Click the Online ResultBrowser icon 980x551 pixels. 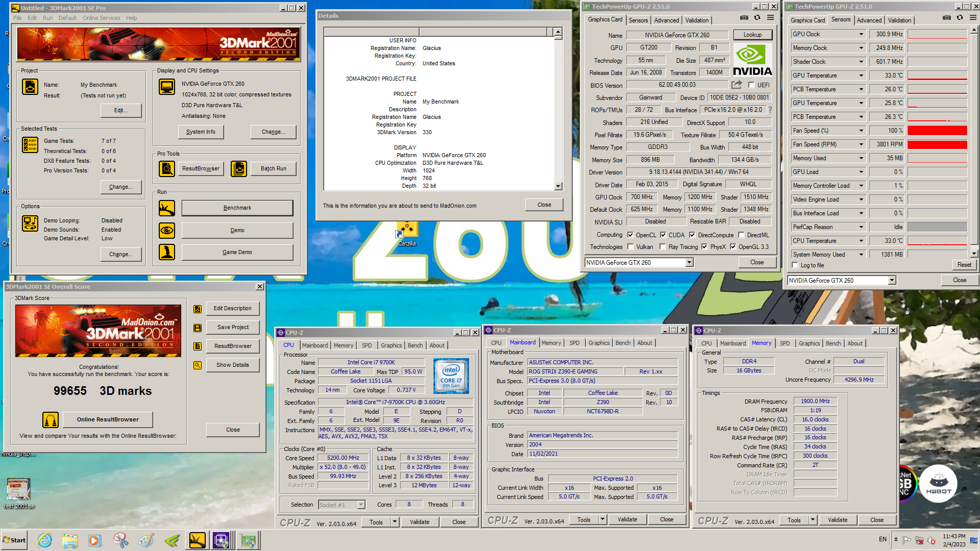51,420
